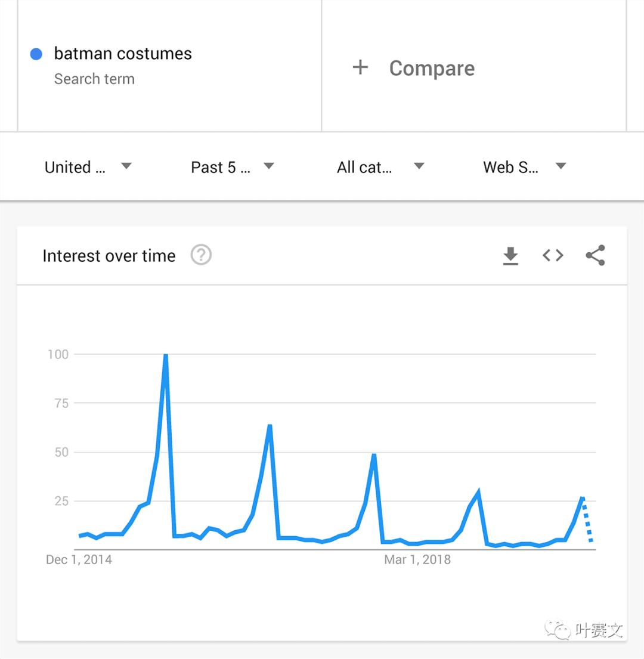Screen dimensions: 644x659
Task: Click the WeChat watermark logo
Action: pos(557,630)
